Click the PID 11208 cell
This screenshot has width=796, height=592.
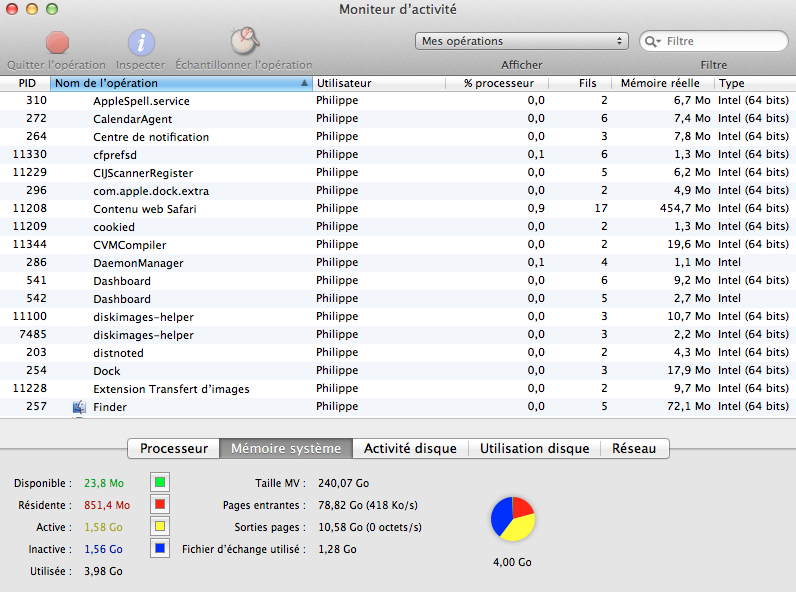29,208
